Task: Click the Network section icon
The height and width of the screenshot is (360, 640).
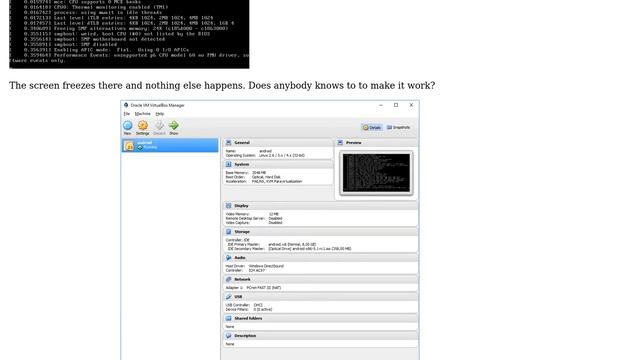Action: (x=229, y=279)
